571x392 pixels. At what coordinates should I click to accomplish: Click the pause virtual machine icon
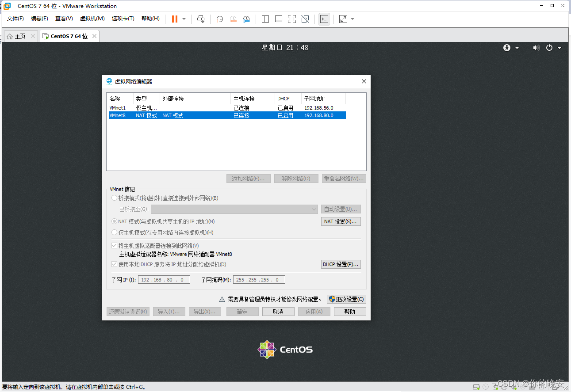[175, 19]
